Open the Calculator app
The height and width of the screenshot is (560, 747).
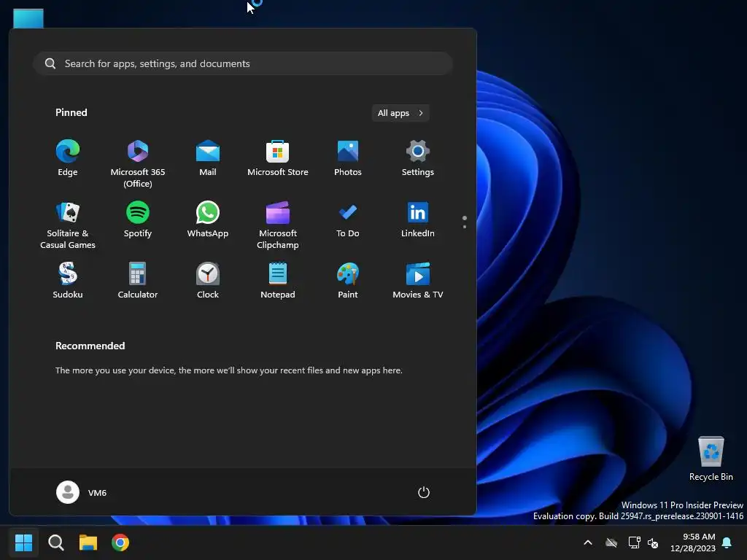(138, 281)
